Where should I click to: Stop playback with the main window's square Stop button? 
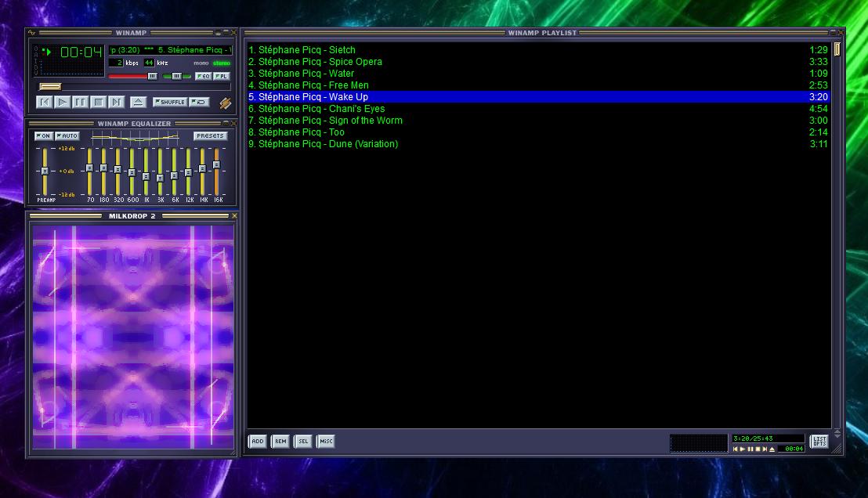(x=98, y=102)
